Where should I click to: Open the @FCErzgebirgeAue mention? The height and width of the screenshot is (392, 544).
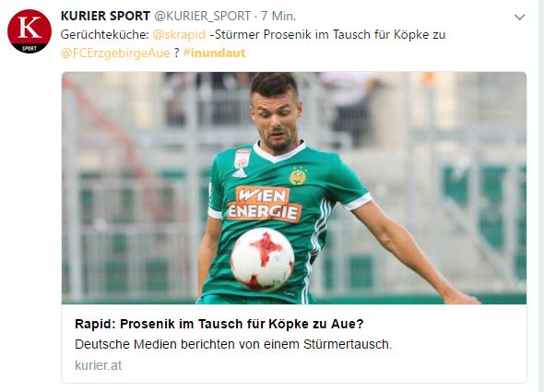coord(115,53)
